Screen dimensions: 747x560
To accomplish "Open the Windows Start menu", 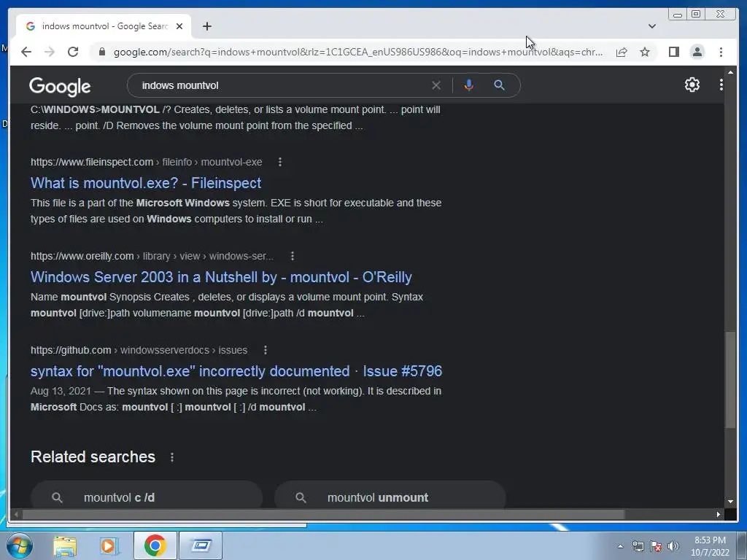I will (20, 545).
